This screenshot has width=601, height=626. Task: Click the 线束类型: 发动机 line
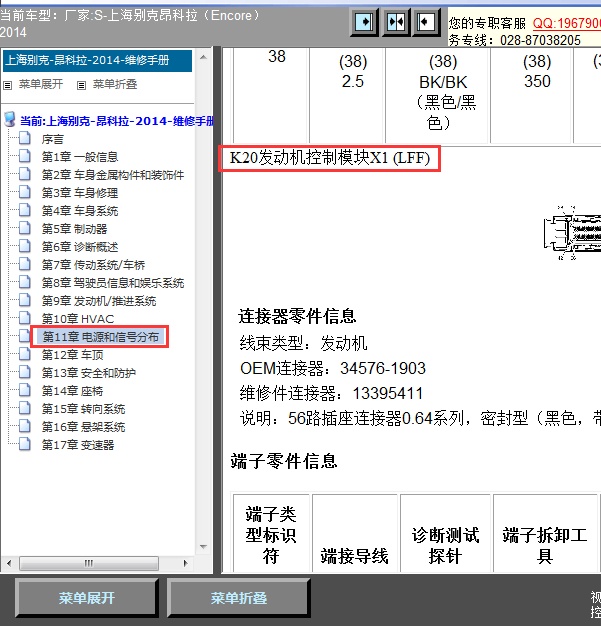pyautogui.click(x=303, y=343)
